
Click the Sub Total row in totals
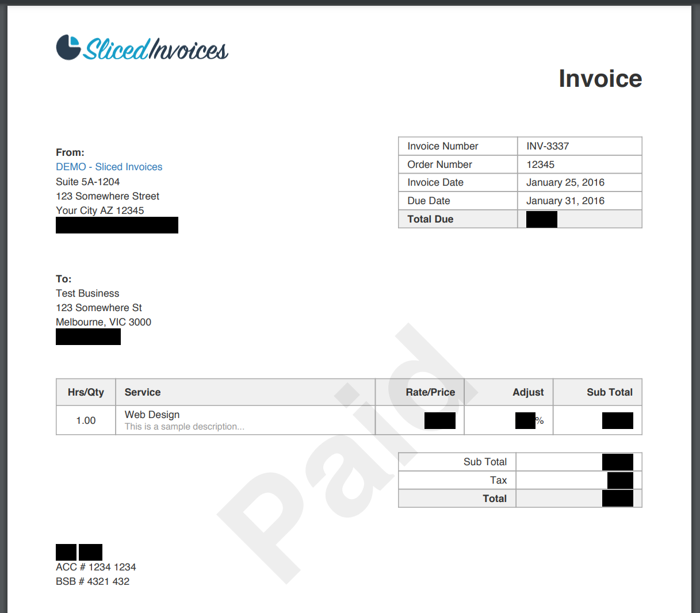pyautogui.click(x=520, y=462)
